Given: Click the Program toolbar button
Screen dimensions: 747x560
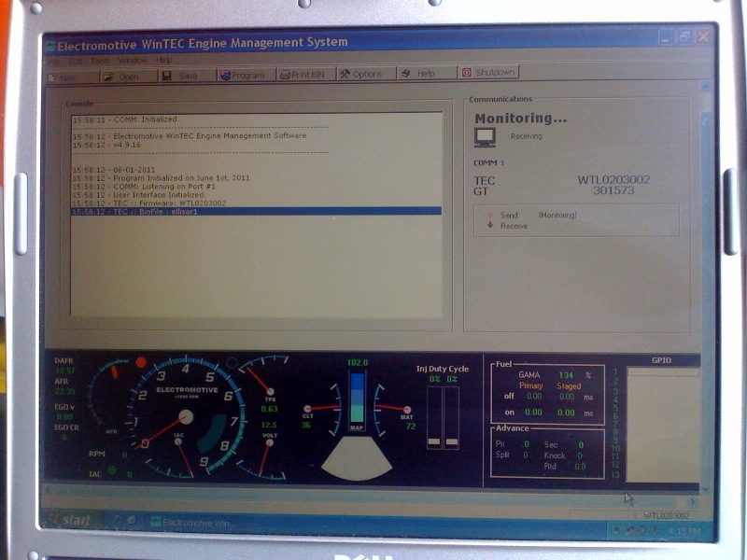Looking at the screenshot, I should click(247, 75).
